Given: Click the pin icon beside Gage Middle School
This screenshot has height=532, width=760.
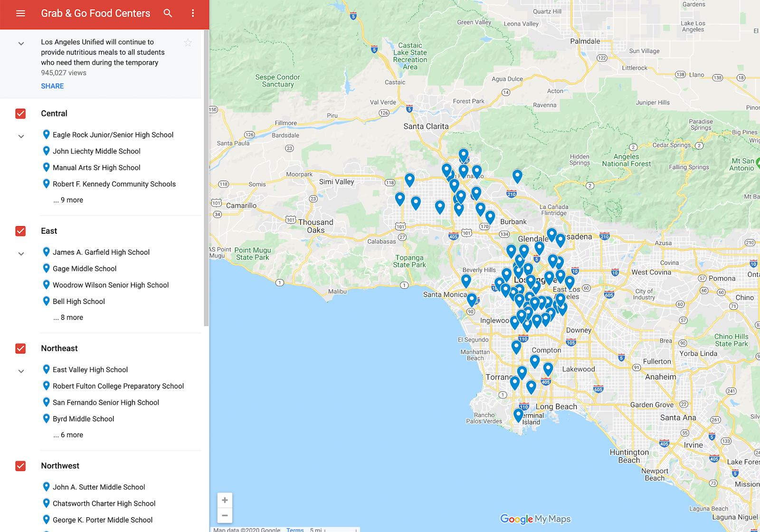Looking at the screenshot, I should tap(46, 268).
